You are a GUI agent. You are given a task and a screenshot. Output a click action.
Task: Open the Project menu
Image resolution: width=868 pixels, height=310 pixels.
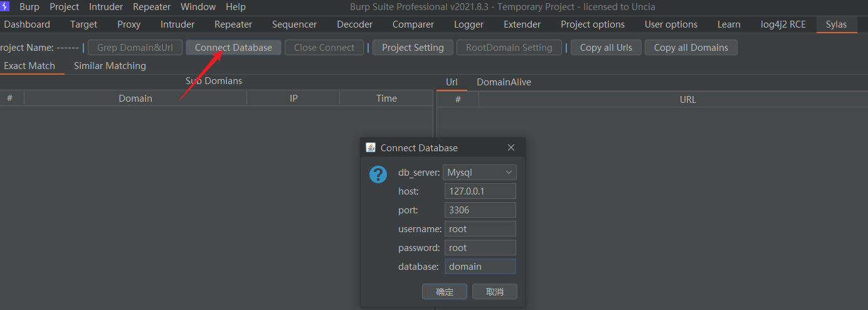[x=65, y=7]
